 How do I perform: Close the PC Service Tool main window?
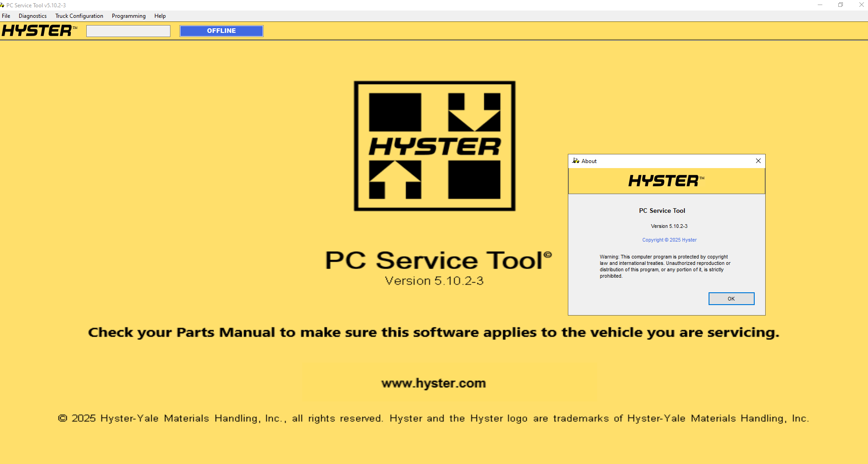click(x=861, y=5)
